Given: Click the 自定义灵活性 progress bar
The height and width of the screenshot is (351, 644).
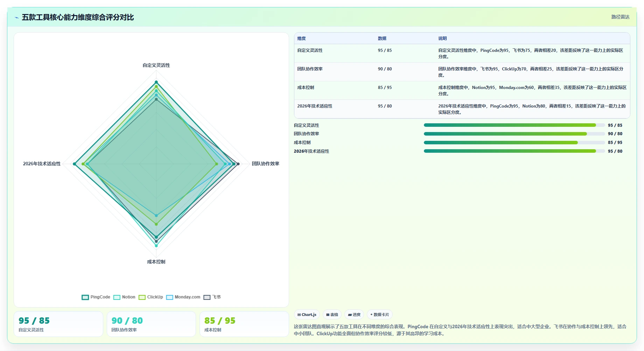Looking at the screenshot, I should [x=514, y=125].
